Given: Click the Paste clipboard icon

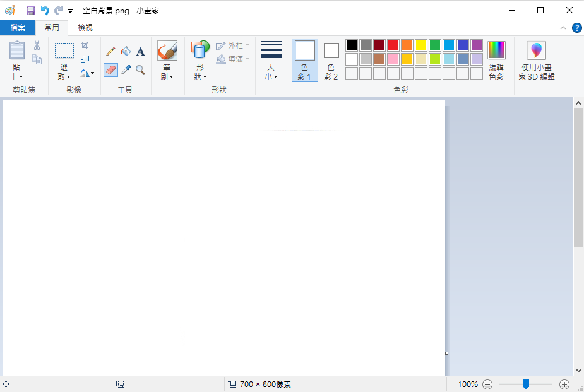Looking at the screenshot, I should [x=17, y=50].
